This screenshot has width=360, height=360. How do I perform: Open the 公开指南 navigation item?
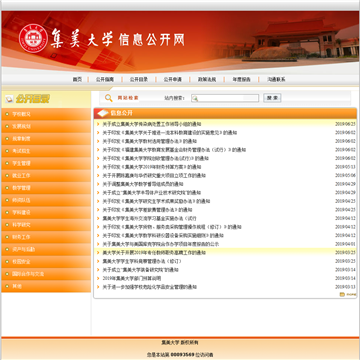point(105,80)
